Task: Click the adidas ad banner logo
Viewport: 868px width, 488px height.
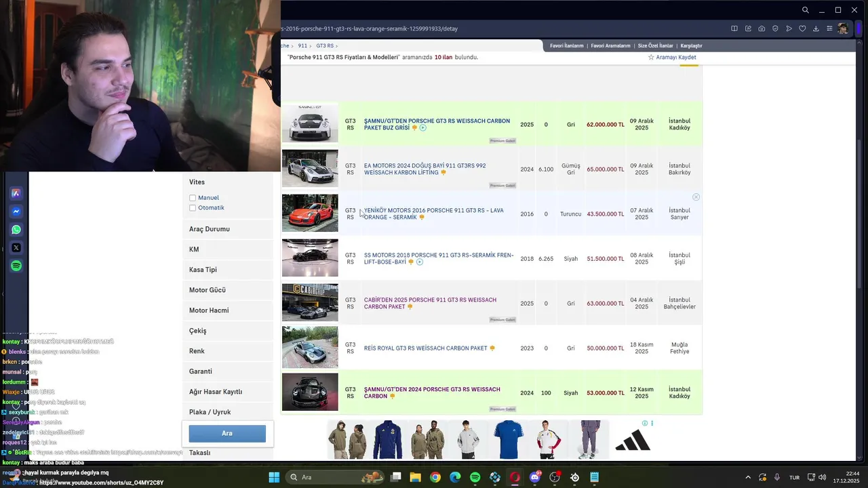Action: point(632,439)
